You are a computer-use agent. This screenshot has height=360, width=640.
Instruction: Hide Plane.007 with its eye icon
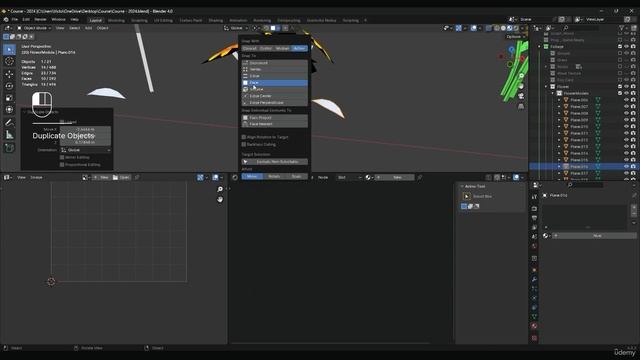(x=626, y=107)
